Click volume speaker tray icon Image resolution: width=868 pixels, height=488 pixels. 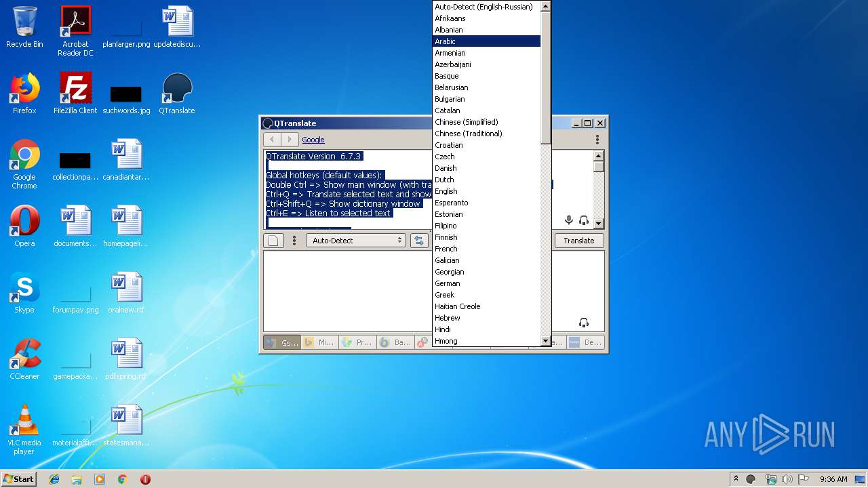coord(787,479)
